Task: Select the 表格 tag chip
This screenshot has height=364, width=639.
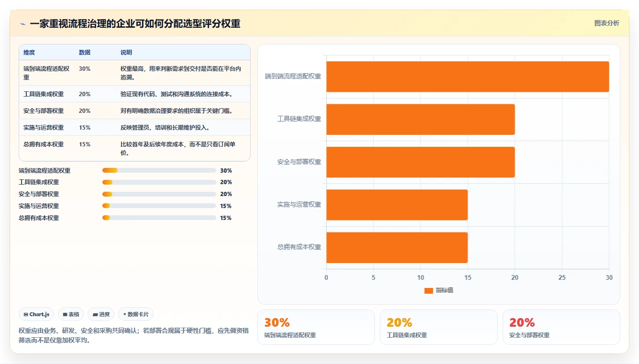Action: click(71, 314)
